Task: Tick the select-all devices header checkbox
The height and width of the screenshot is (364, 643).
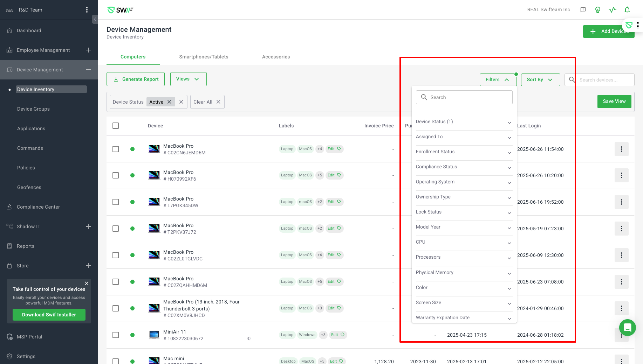Action: click(116, 126)
